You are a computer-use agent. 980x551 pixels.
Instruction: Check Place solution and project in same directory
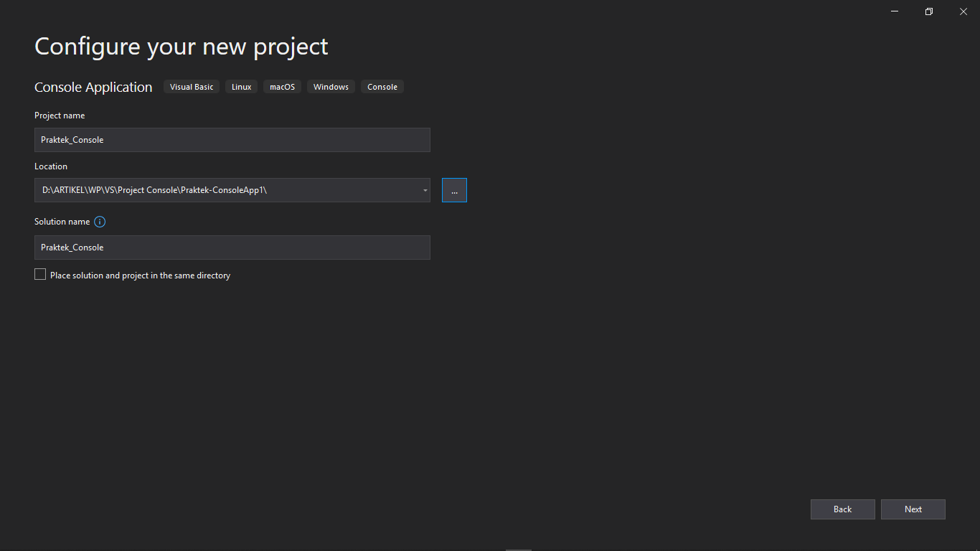click(40, 274)
